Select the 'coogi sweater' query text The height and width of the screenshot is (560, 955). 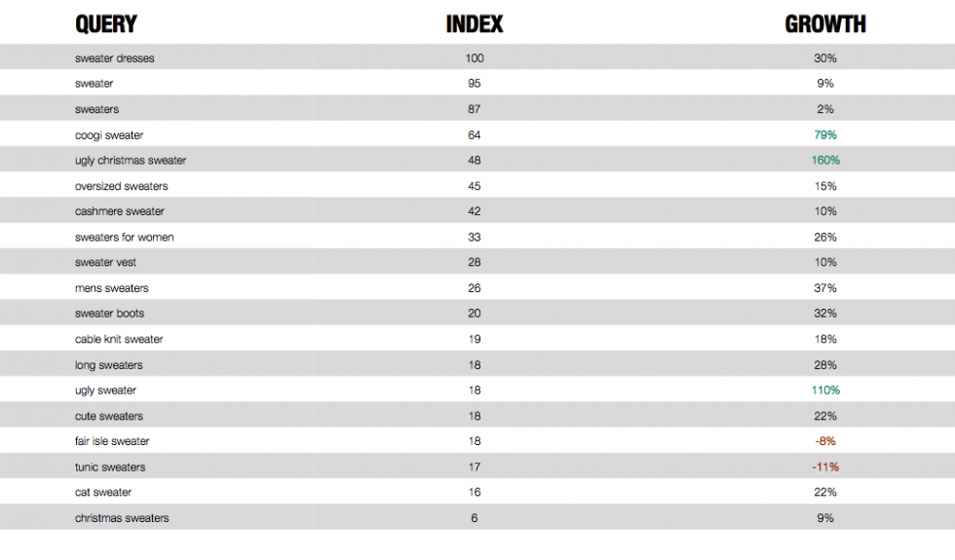(x=109, y=135)
